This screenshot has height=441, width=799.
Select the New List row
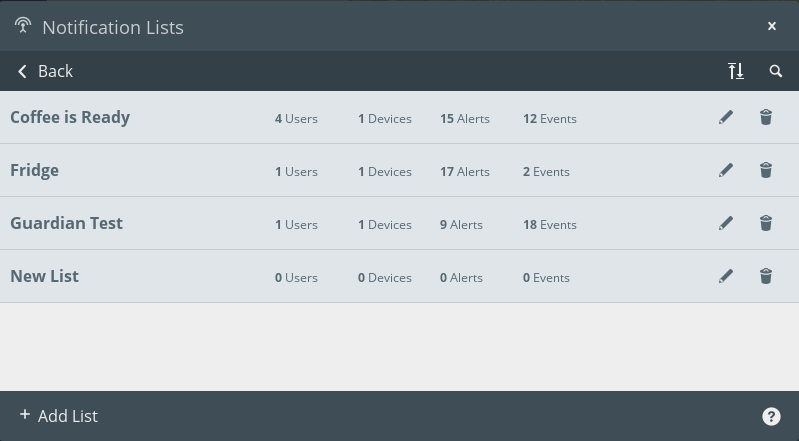click(44, 276)
